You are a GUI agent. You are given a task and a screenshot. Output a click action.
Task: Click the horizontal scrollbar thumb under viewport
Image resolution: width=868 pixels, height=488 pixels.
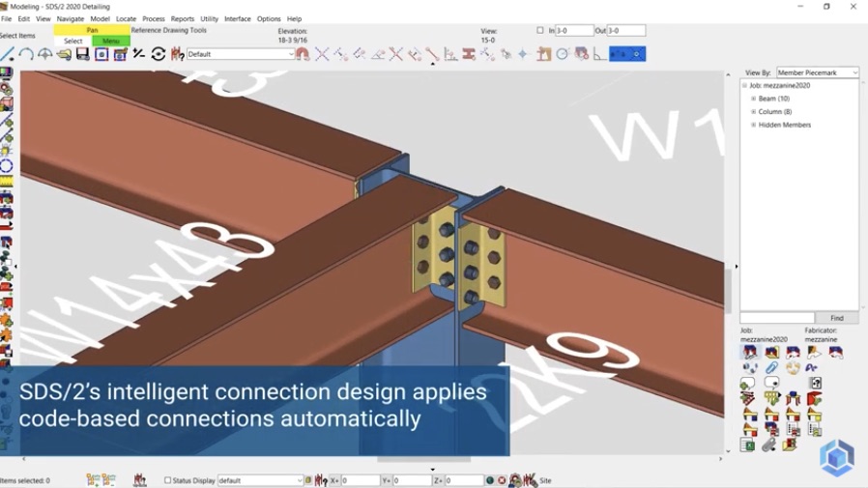(424, 459)
